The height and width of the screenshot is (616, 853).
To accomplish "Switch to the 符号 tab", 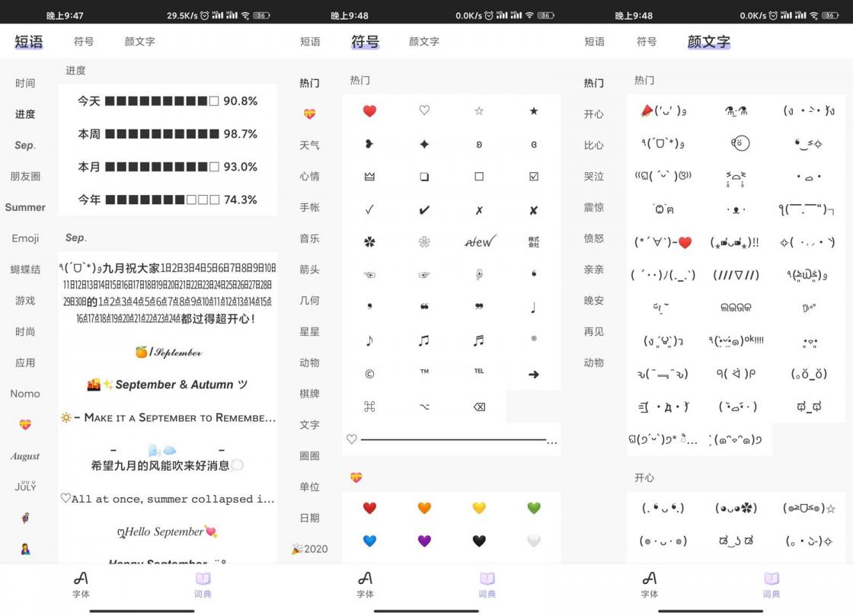I will click(x=364, y=42).
